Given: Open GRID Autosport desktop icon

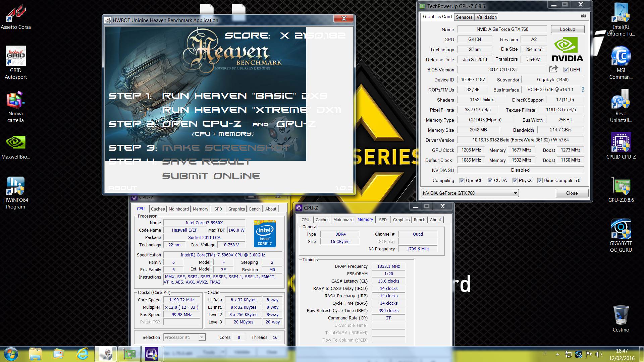Looking at the screenshot, I should click(16, 63).
